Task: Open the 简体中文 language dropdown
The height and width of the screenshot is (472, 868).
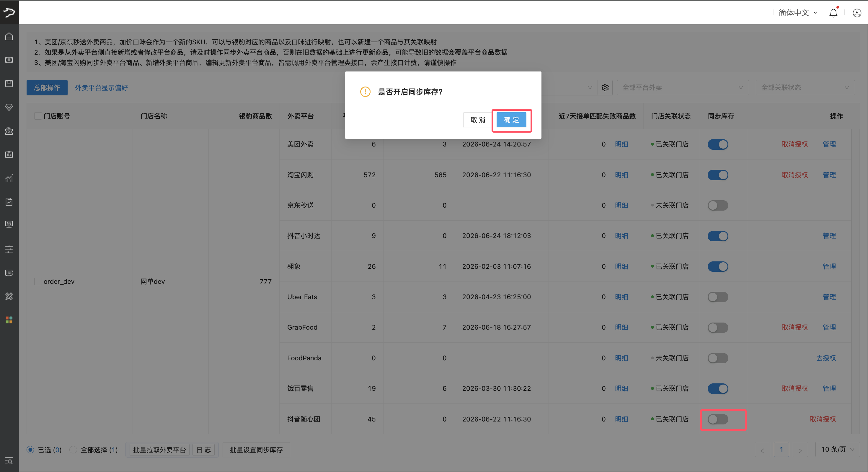Action: [x=797, y=13]
